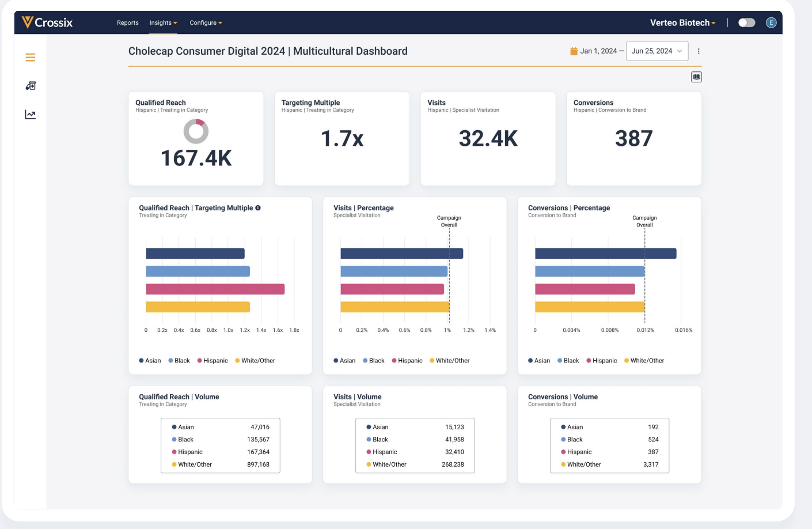Click the Crossix logo
This screenshot has width=812, height=529.
(x=47, y=22)
